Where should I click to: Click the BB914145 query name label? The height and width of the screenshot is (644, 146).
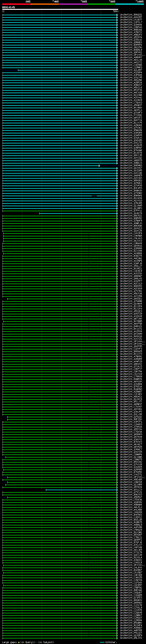point(8,7)
